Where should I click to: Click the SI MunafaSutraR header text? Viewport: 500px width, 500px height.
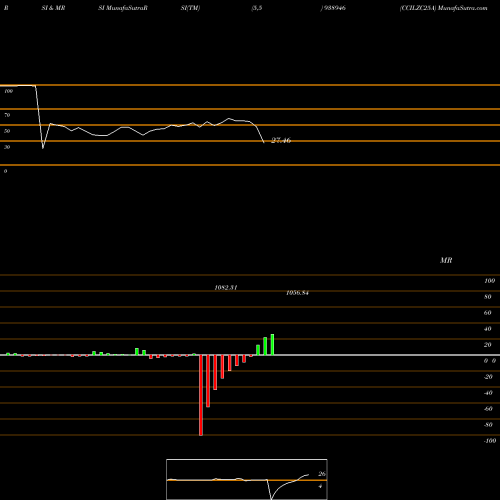(x=123, y=8)
